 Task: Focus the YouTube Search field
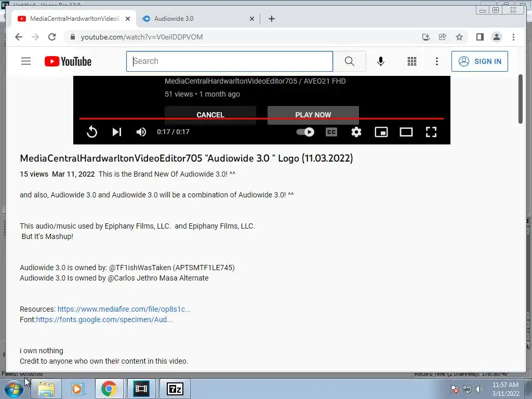point(230,61)
